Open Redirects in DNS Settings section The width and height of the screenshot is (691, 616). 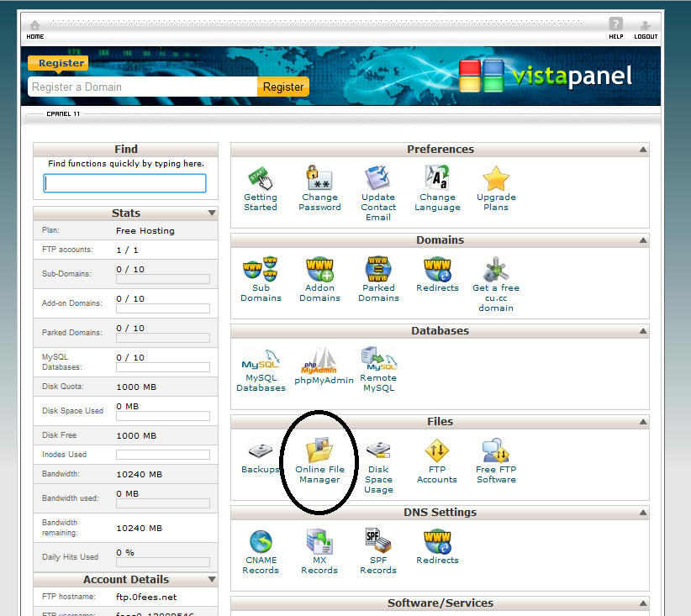[437, 547]
